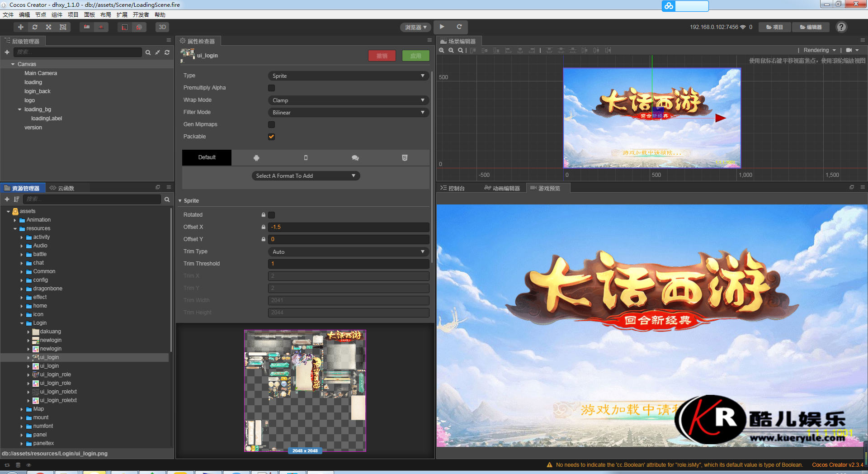Open the Filter Mode Bilinear dropdown
This screenshot has width=868, height=474.
click(x=349, y=113)
